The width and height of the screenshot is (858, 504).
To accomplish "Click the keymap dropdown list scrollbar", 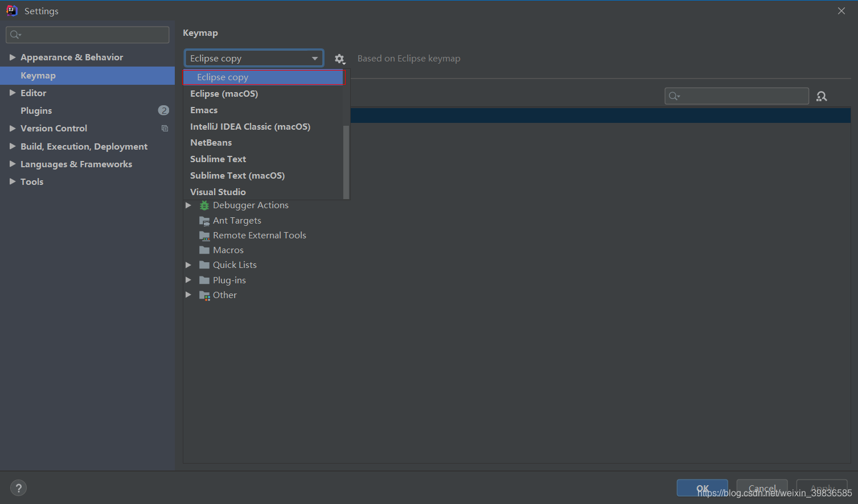I will coord(346,162).
